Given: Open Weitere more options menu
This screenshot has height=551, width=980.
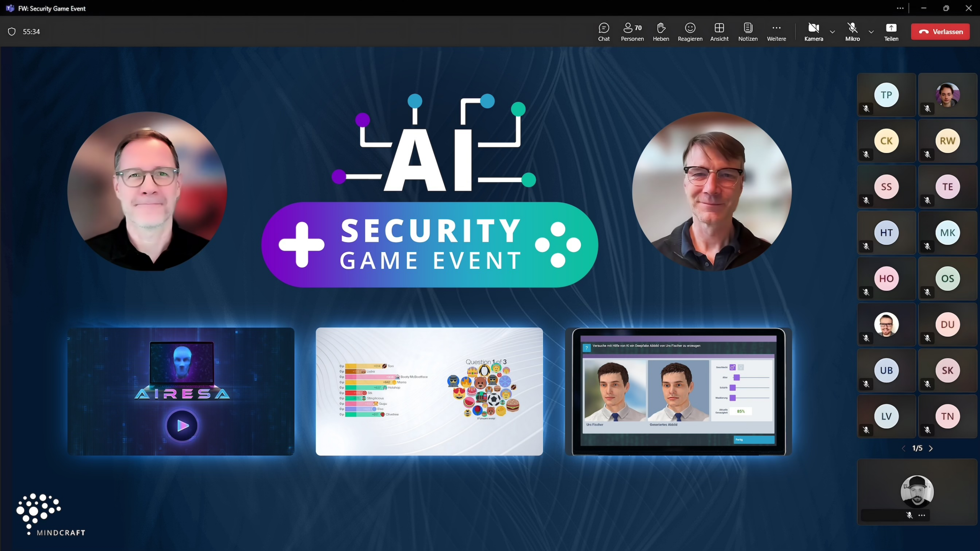Looking at the screenshot, I should coord(776,31).
